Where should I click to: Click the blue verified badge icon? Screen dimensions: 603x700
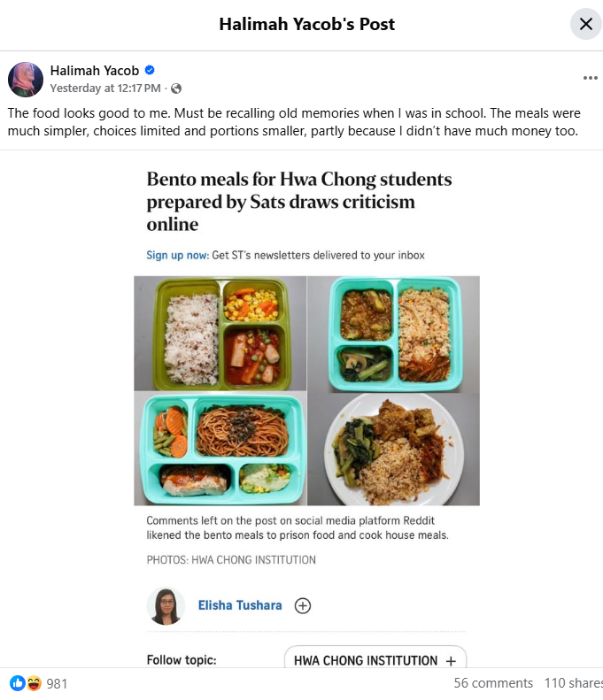[x=150, y=70]
